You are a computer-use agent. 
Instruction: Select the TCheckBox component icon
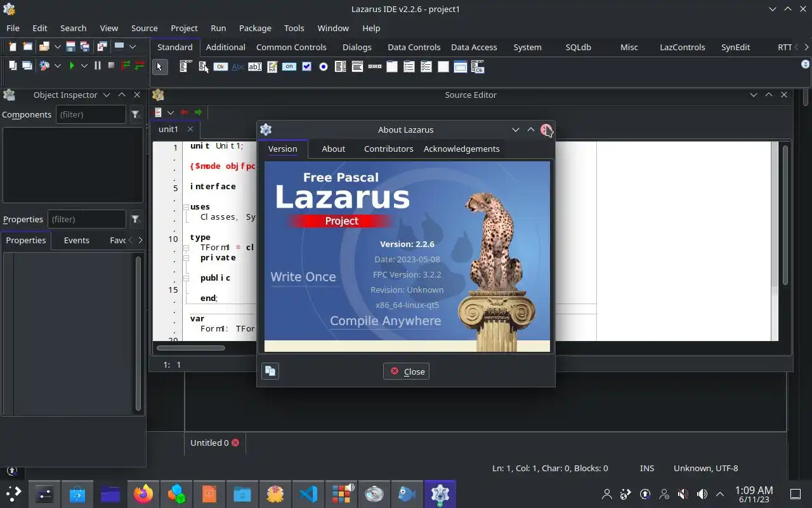click(x=306, y=67)
